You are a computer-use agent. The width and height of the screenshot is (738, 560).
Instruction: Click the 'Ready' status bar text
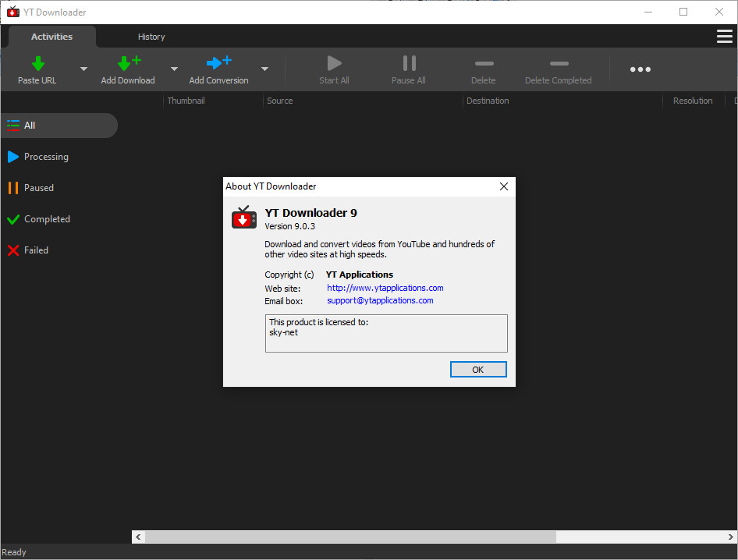click(x=13, y=552)
